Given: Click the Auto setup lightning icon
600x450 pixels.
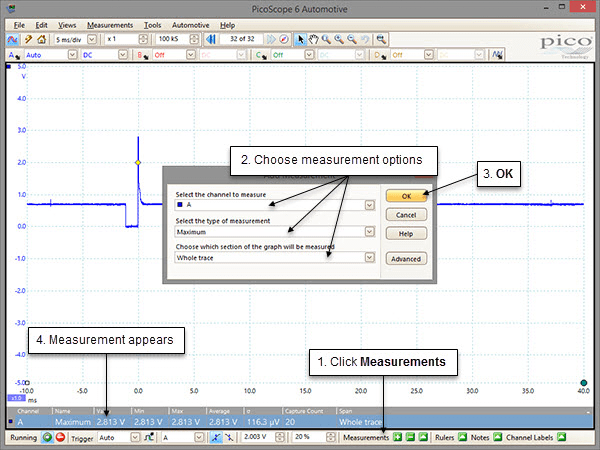Looking at the screenshot, I should point(28,39).
